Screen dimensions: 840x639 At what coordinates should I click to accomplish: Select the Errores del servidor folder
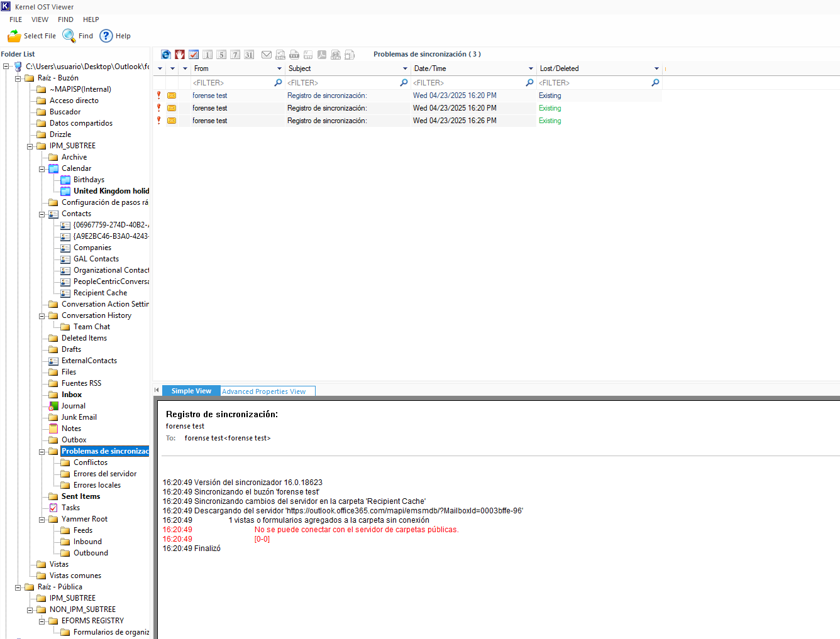pyautogui.click(x=105, y=474)
